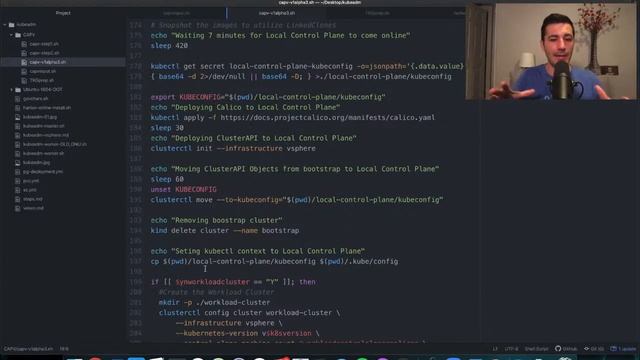
Task: Click file icon beside steps.md
Action: tap(18, 199)
